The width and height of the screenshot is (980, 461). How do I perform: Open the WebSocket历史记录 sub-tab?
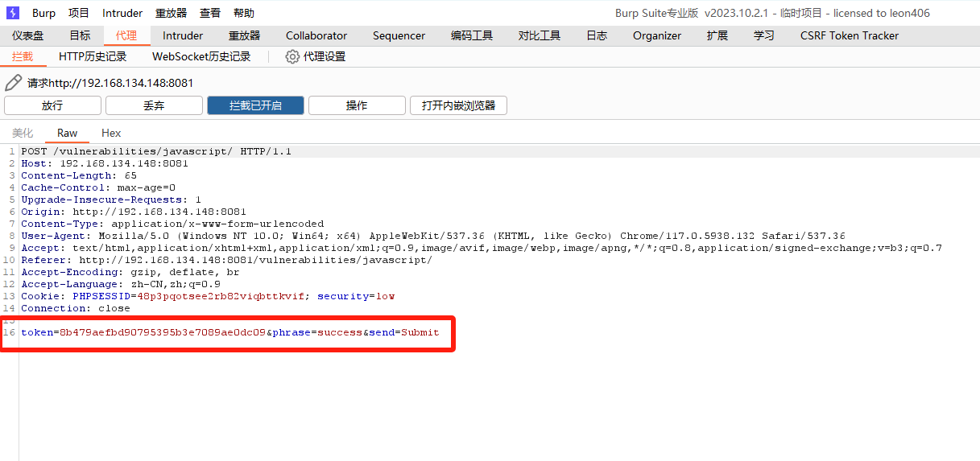(x=201, y=56)
